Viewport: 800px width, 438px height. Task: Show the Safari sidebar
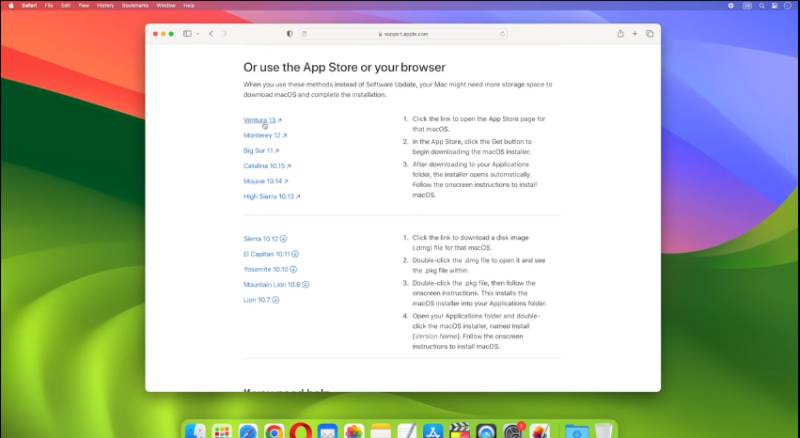[188, 34]
